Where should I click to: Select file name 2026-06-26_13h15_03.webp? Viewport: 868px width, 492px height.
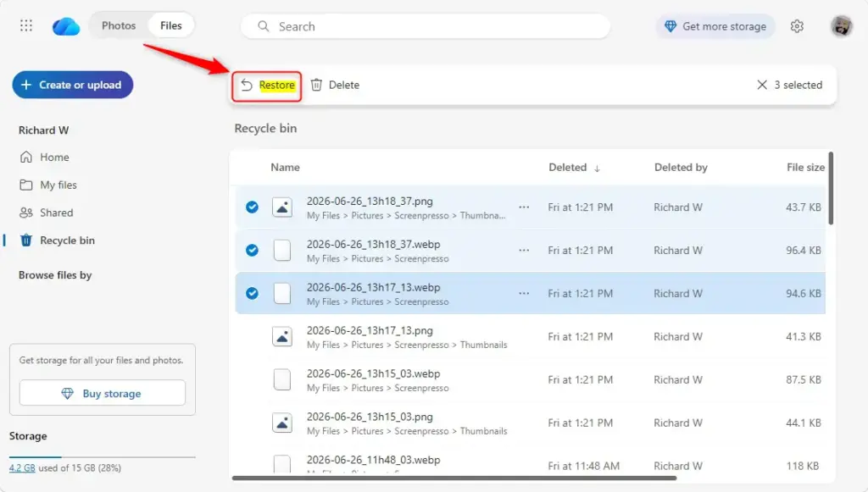[x=374, y=373]
